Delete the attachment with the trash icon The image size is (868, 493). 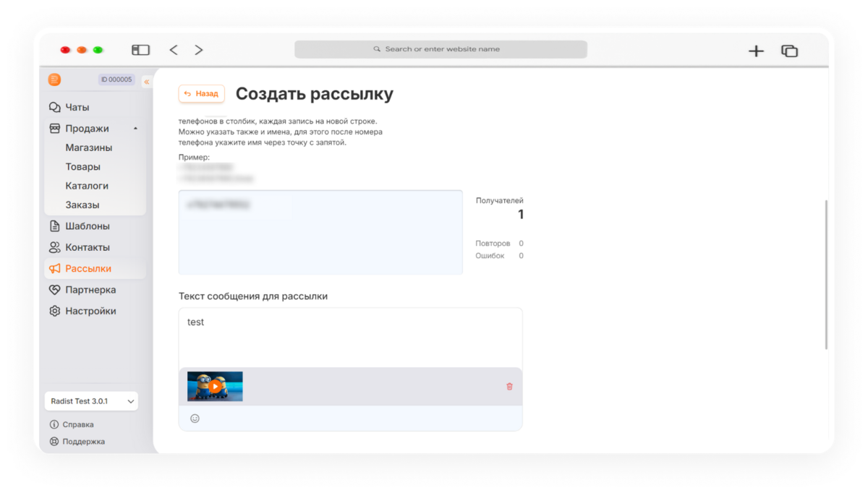tap(509, 387)
